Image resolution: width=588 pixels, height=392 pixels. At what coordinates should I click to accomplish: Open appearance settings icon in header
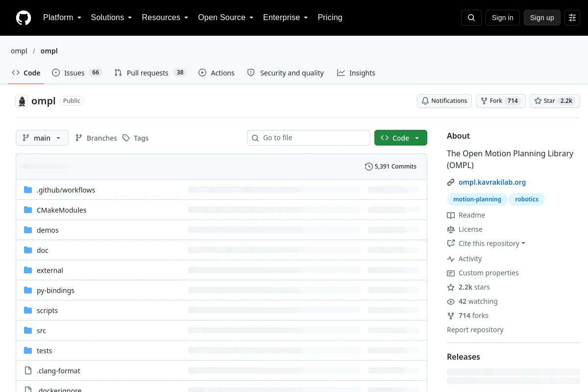572,18
